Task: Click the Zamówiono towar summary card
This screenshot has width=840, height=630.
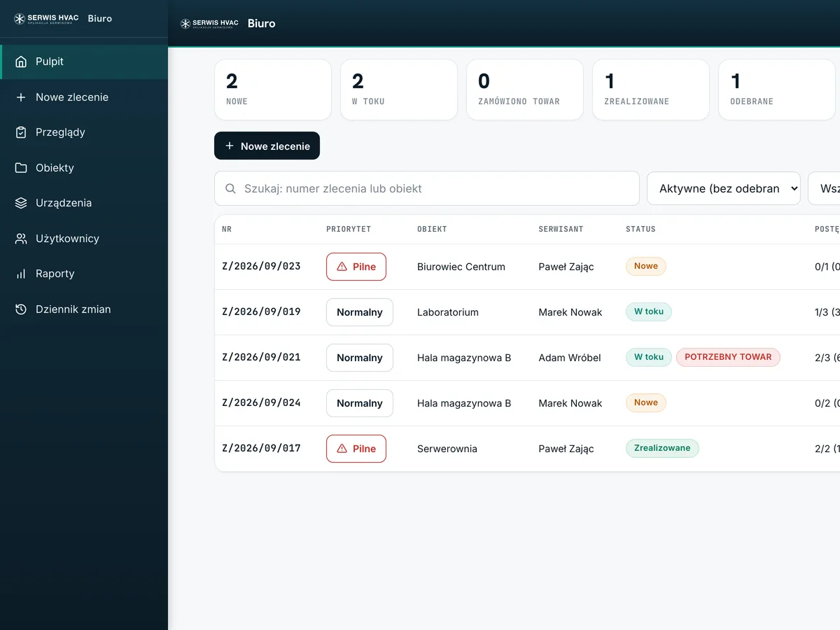Action: (x=525, y=90)
